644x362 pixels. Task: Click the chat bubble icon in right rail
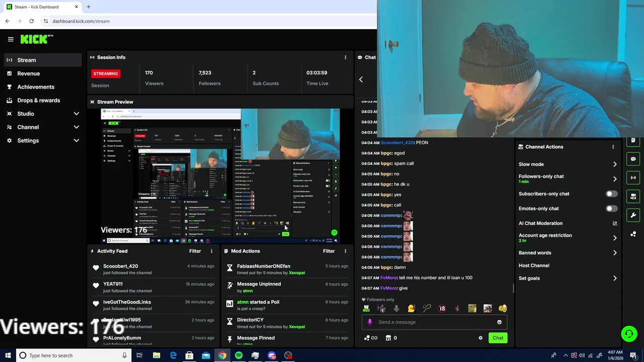[633, 159]
